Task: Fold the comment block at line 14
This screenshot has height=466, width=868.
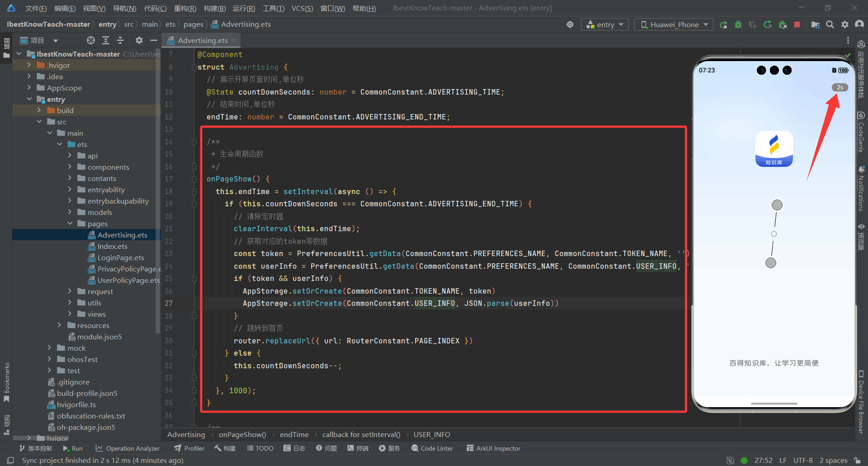Action: (x=194, y=142)
